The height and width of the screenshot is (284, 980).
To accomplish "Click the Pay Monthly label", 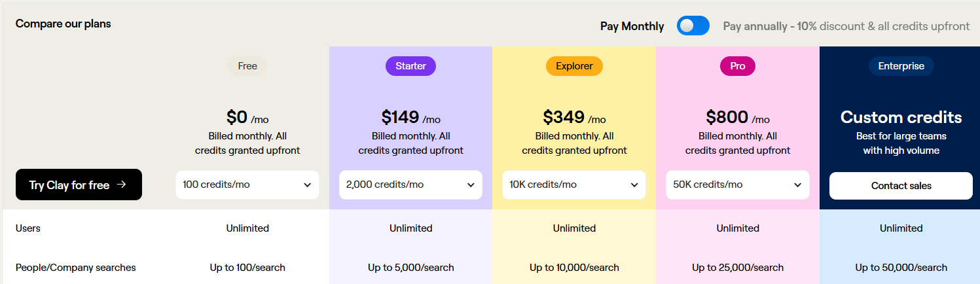I will pyautogui.click(x=632, y=26).
